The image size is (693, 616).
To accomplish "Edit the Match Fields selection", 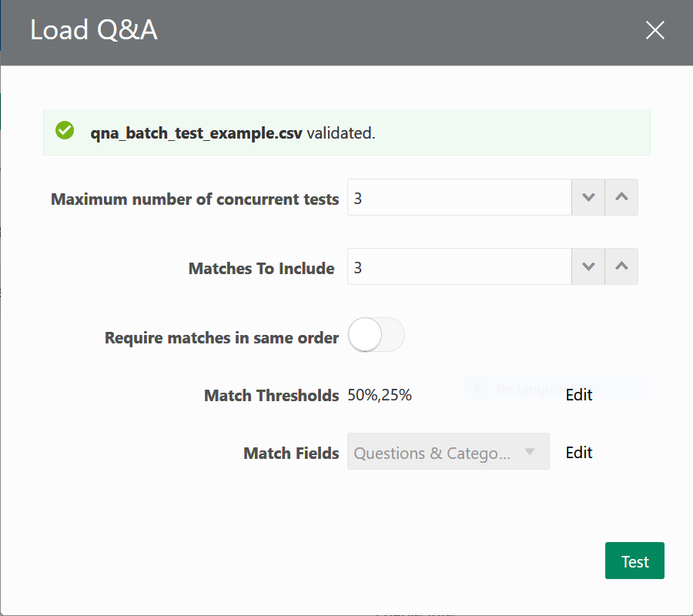I will pos(579,452).
